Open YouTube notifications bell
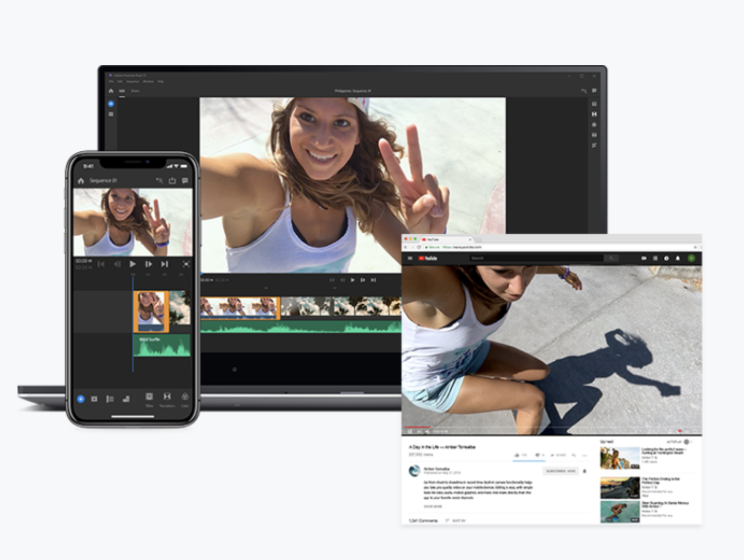744x560 pixels. (x=678, y=258)
